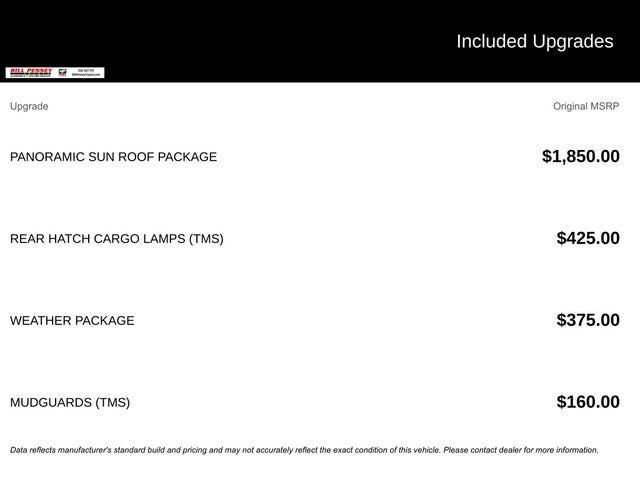Screen dimensions: 640x480
Task: Click the $425.00 price
Action: point(588,238)
